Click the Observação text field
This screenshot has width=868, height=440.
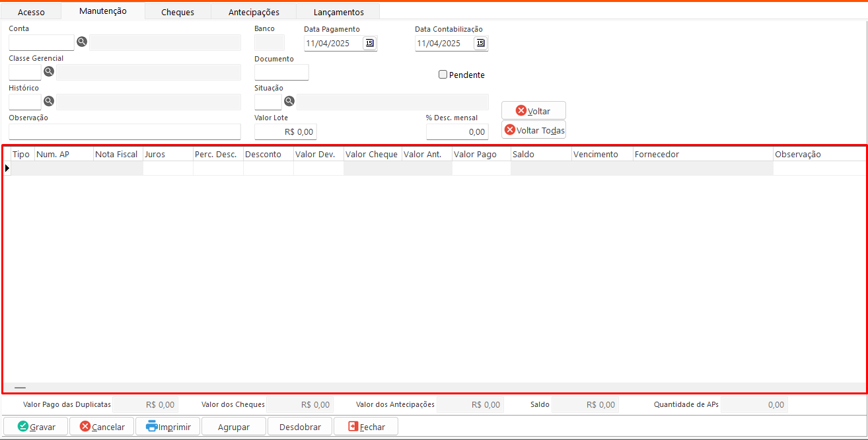tap(125, 131)
